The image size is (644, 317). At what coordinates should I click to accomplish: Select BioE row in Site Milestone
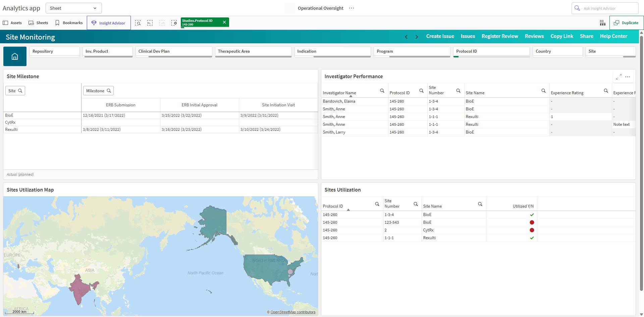[x=42, y=115]
